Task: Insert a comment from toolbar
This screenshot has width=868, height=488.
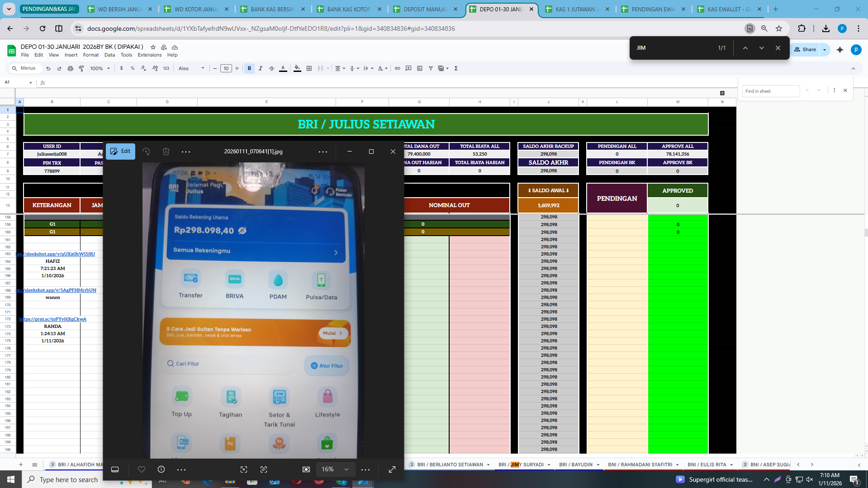Action: (x=408, y=68)
